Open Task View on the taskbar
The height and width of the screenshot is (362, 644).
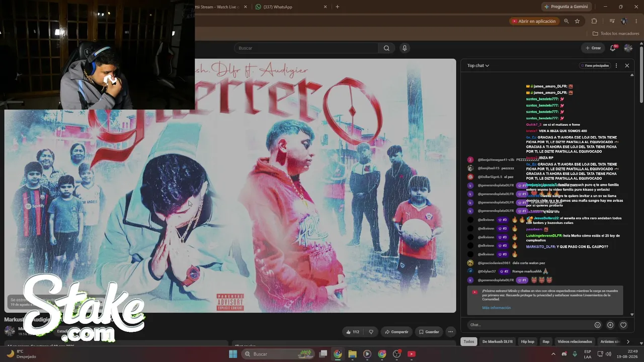click(x=324, y=354)
